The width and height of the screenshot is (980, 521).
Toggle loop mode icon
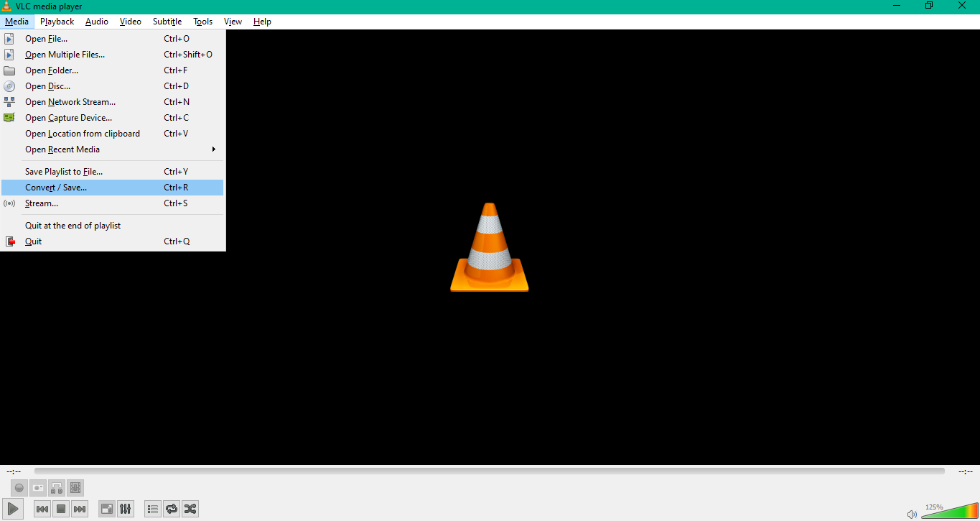click(172, 509)
